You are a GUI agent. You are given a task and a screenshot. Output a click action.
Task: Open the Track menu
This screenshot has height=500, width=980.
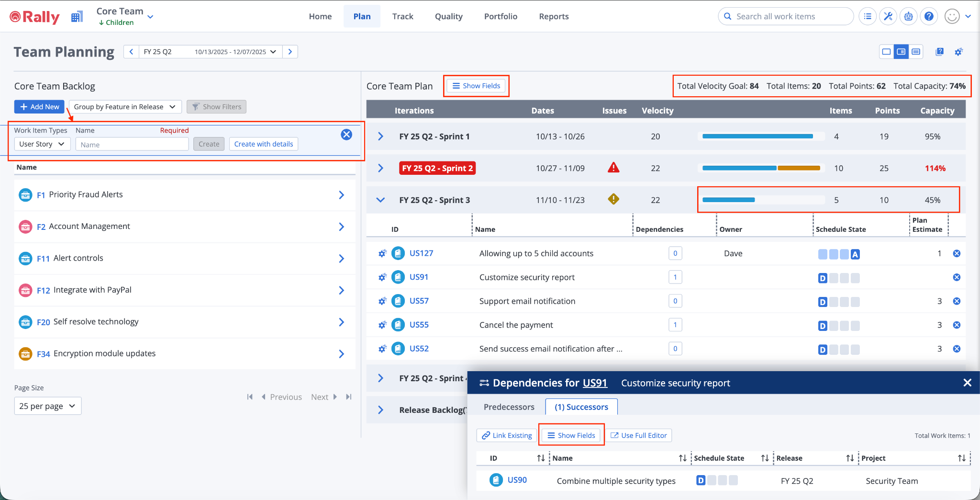[x=402, y=16]
